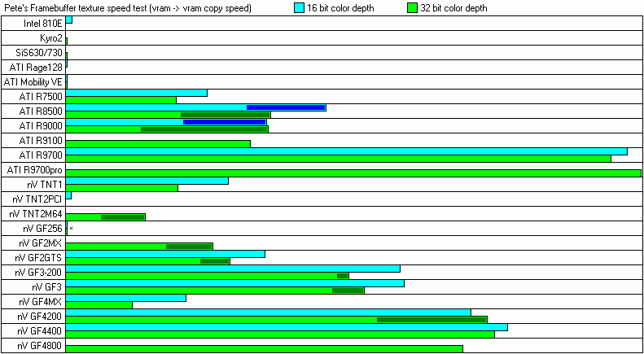644x354 pixels.
Task: Select the ATI R9100 row label
Action: coord(41,141)
